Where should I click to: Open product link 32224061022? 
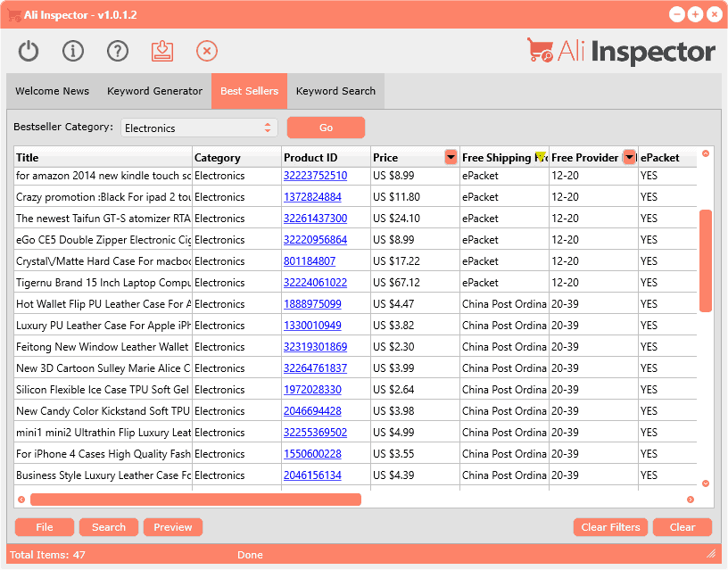click(x=315, y=282)
